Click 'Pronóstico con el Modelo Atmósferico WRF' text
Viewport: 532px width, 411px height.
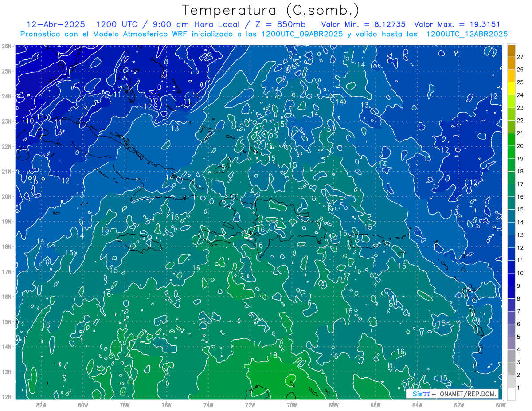point(104,34)
